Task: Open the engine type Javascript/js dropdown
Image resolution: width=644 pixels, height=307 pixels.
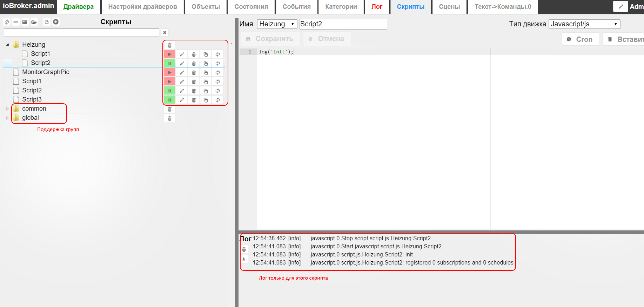Action: [584, 24]
